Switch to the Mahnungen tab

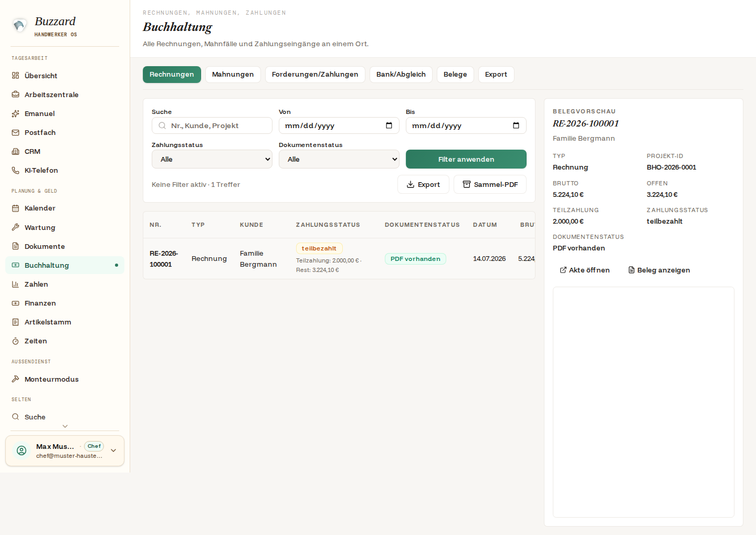(x=233, y=75)
